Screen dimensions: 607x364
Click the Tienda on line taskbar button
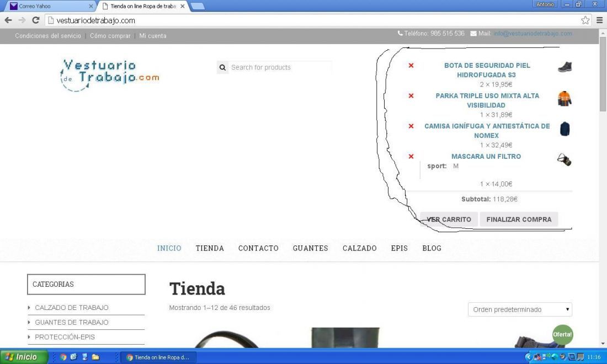(159, 357)
